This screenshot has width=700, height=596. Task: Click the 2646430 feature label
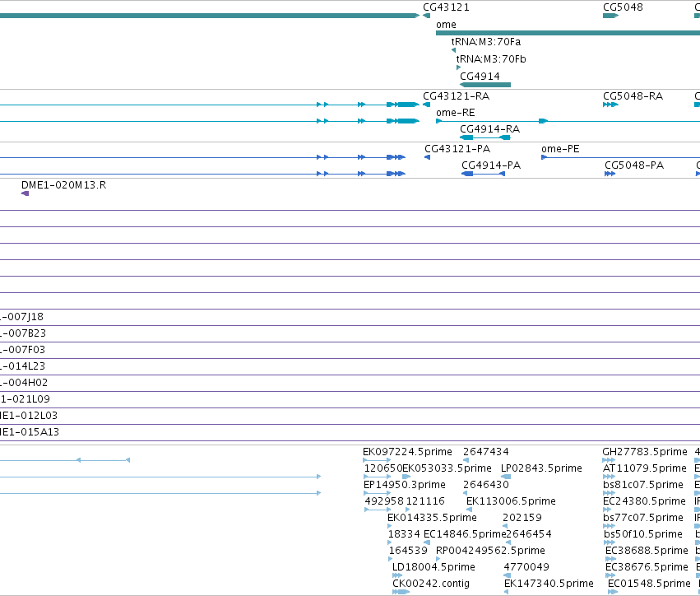tap(485, 485)
